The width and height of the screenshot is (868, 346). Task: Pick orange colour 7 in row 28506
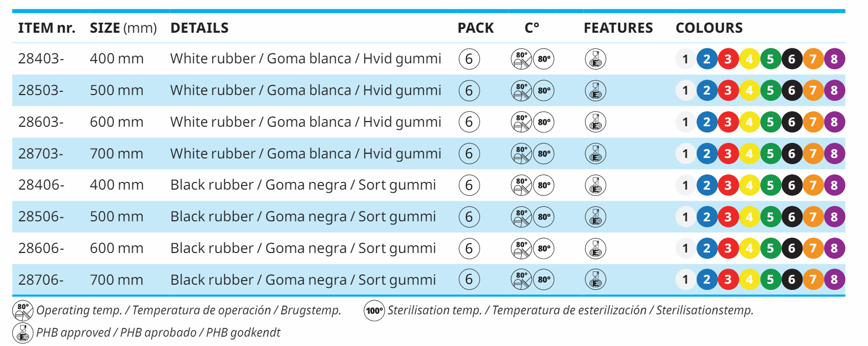click(x=813, y=217)
